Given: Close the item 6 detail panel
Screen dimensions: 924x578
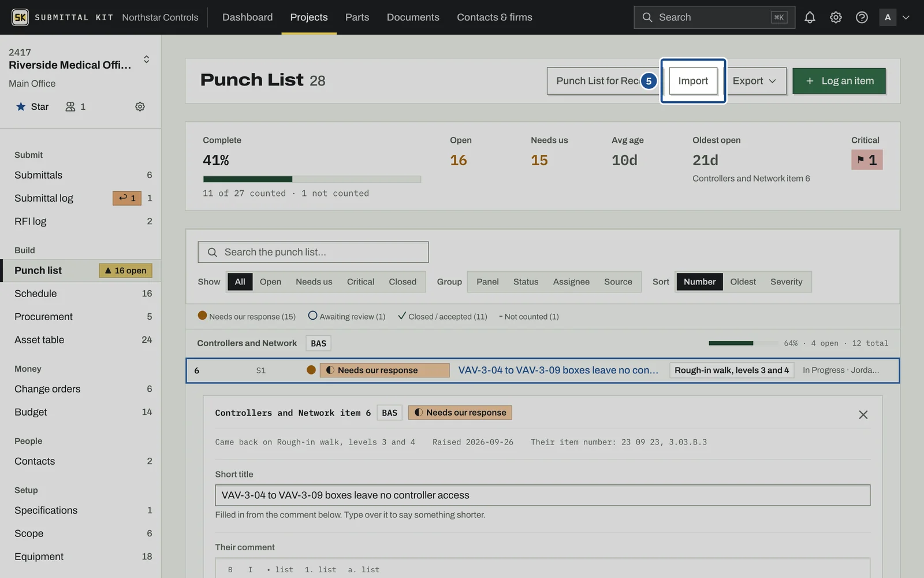Looking at the screenshot, I should (x=863, y=414).
